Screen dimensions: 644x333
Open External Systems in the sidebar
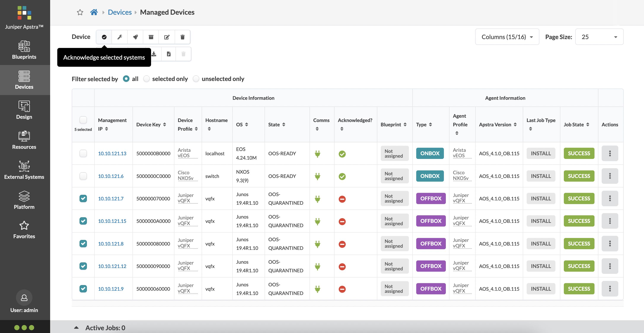[24, 170]
